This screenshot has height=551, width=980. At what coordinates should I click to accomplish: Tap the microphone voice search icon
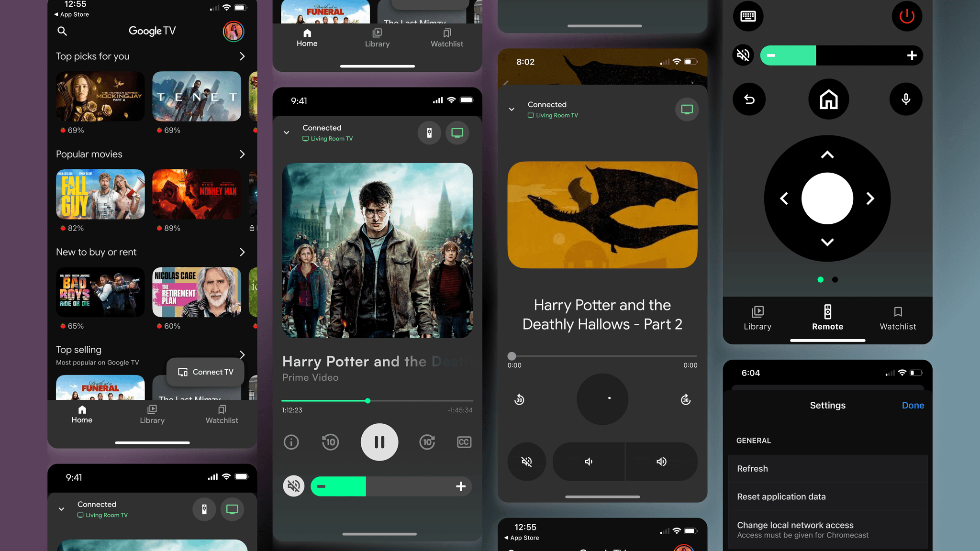906,99
